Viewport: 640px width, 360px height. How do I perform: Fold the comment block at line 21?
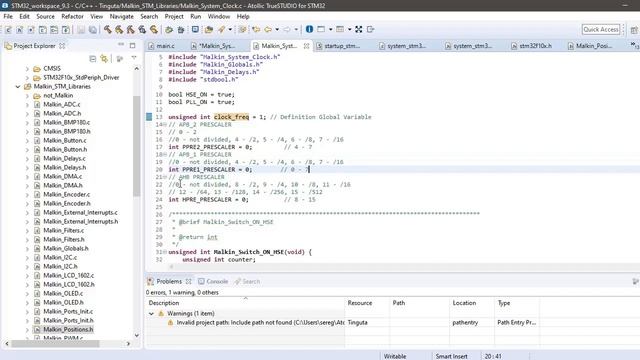click(165, 177)
